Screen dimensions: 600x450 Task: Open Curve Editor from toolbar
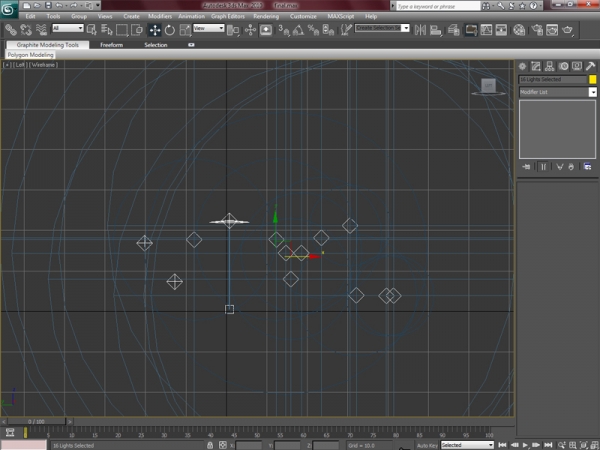click(x=486, y=30)
